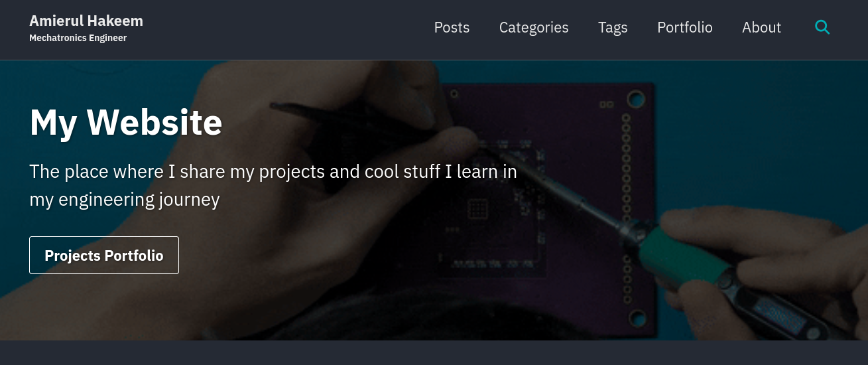
Task: Click the circuit board's bottom-right mounting hole
Action: point(636,318)
